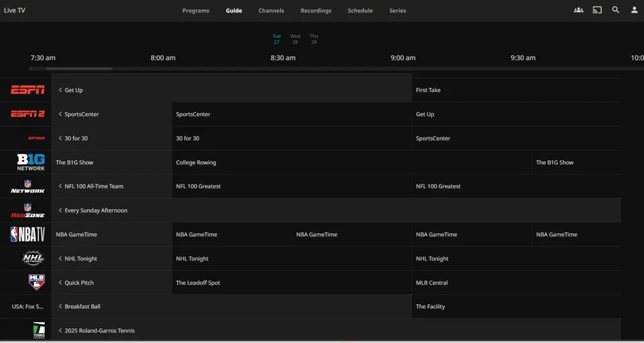Open 7:30 am 30 for 30 on ESPNews
This screenshot has width=644, height=343.
click(x=112, y=138)
